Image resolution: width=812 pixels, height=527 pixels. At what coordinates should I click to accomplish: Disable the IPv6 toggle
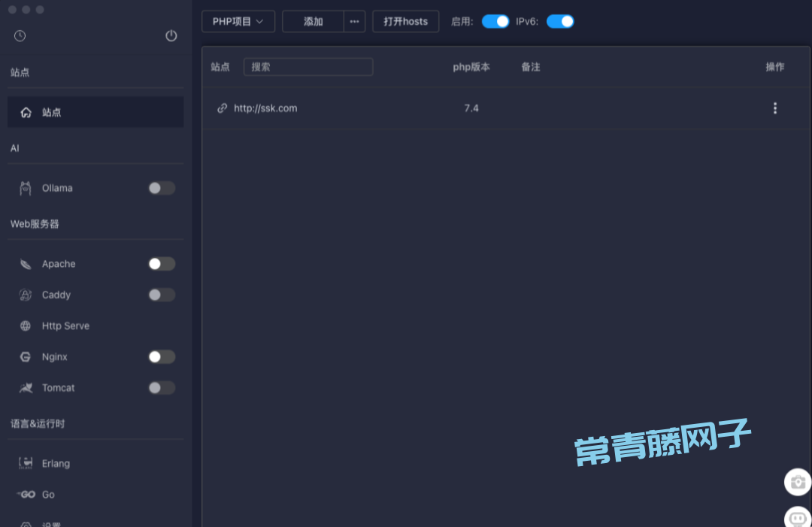pyautogui.click(x=561, y=22)
